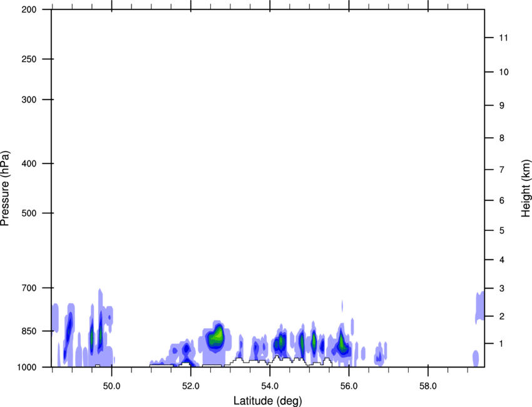The height and width of the screenshot is (407, 532).
Task: Click latitude tick label 54.0
Action: 270,386
